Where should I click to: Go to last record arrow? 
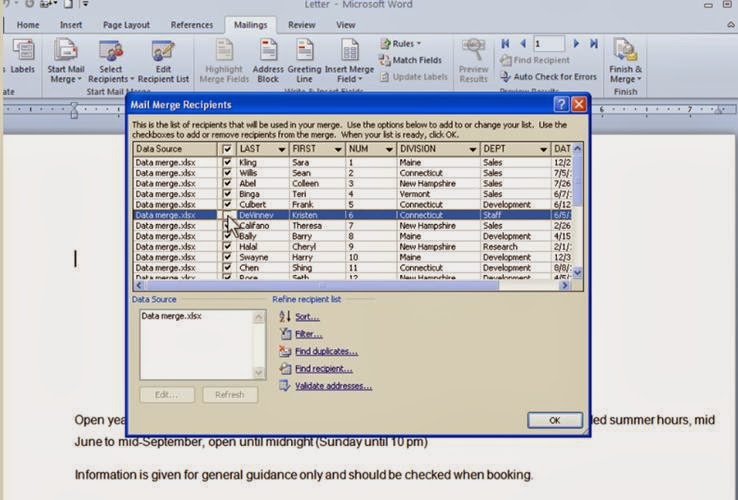tap(594, 44)
